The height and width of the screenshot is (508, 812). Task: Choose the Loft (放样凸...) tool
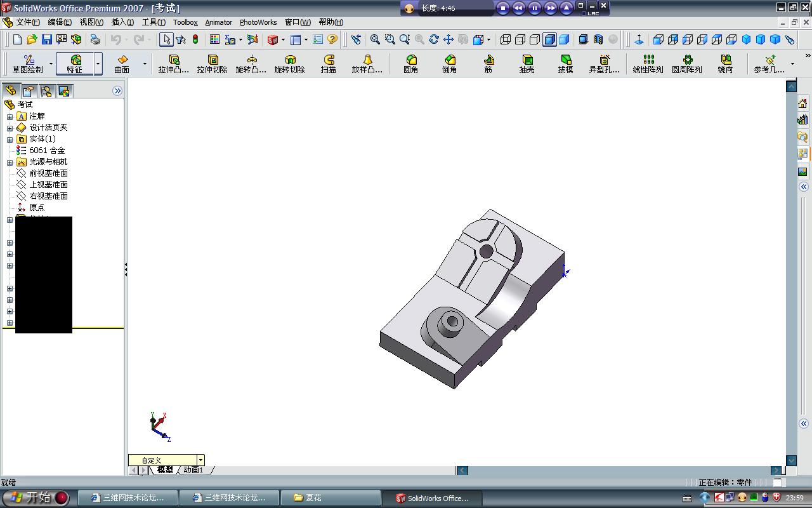pyautogui.click(x=367, y=63)
